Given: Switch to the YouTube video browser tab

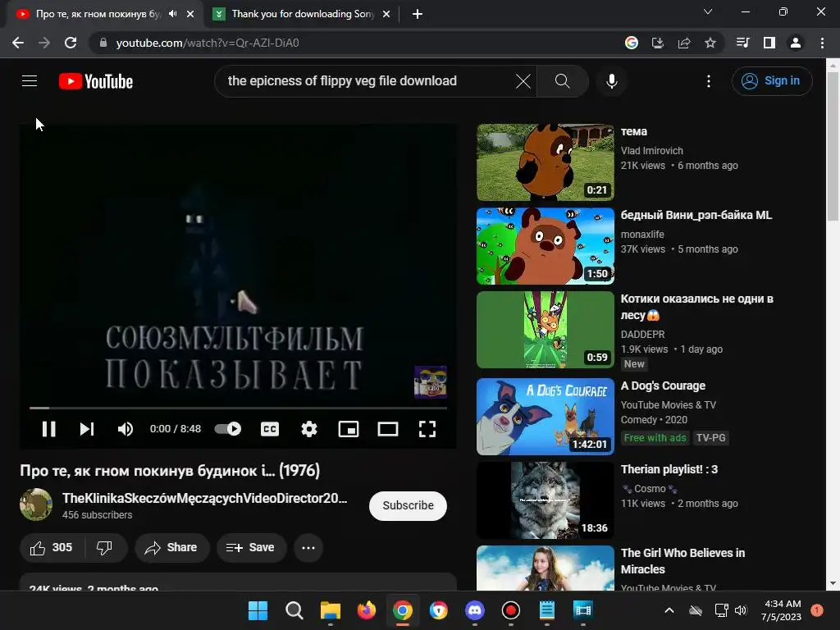Looking at the screenshot, I should click(x=98, y=14).
